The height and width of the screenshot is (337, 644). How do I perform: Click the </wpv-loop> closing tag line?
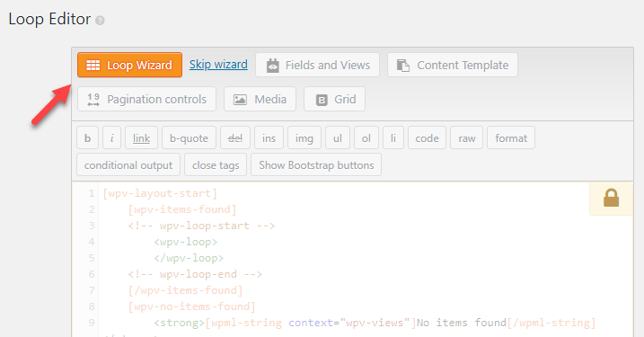(189, 258)
